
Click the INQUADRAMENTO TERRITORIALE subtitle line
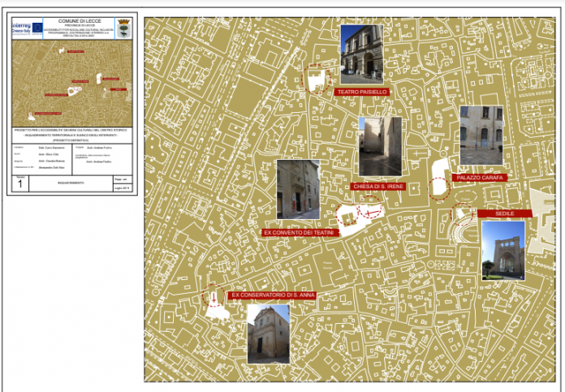tap(71, 135)
